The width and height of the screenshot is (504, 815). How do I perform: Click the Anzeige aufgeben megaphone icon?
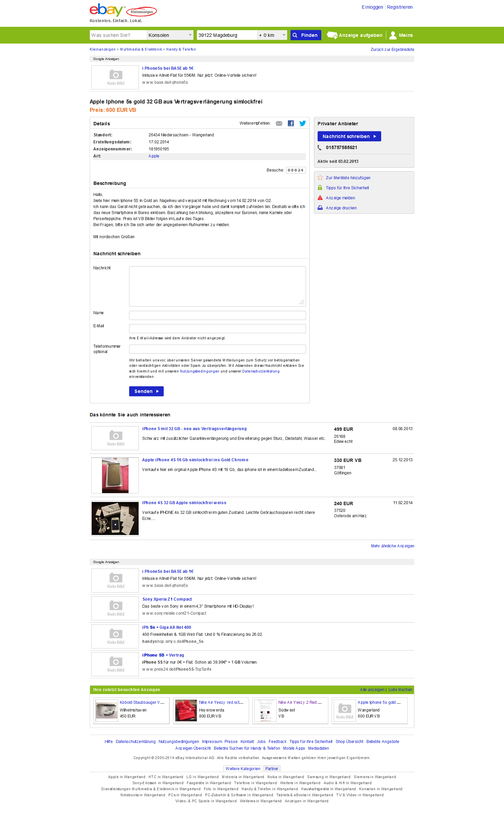[x=332, y=35]
